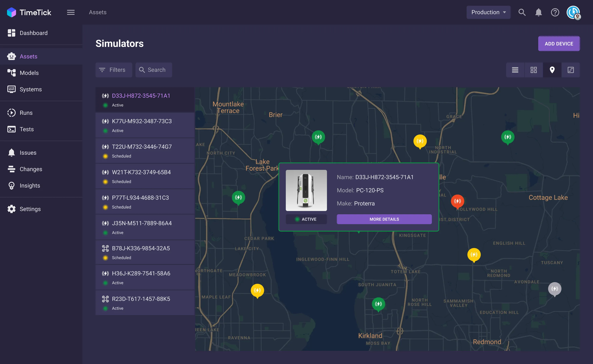Click green map pin near Brier

pyautogui.click(x=318, y=137)
